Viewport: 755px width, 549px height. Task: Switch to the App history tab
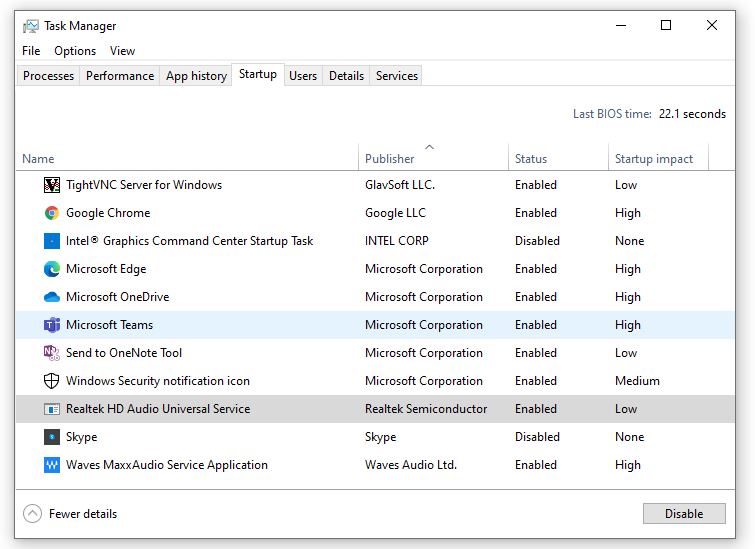(196, 76)
